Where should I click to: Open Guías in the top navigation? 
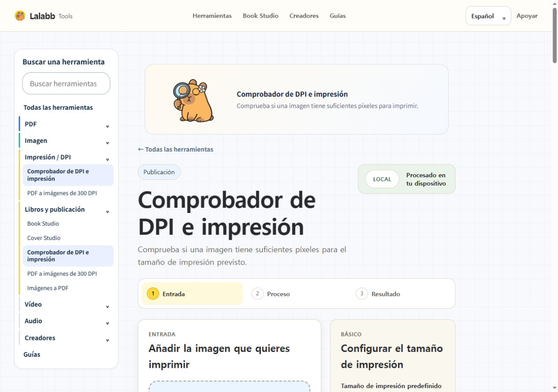[x=337, y=16]
